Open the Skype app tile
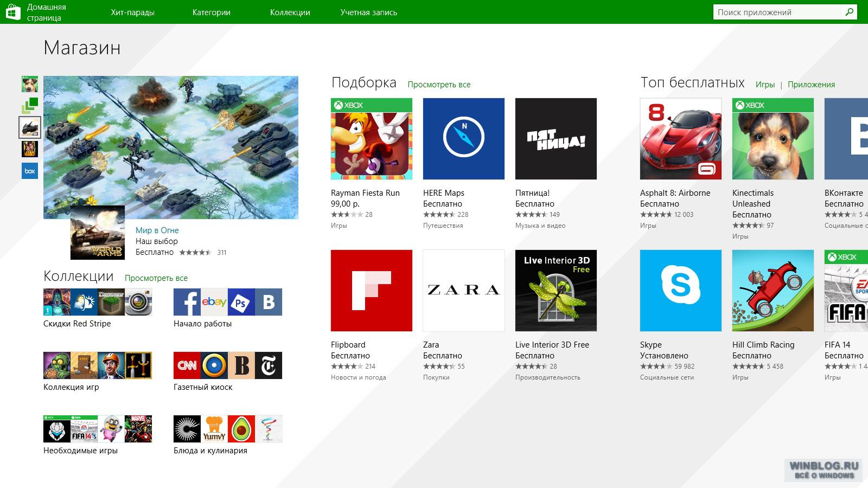The height and width of the screenshot is (488, 868). click(x=681, y=291)
